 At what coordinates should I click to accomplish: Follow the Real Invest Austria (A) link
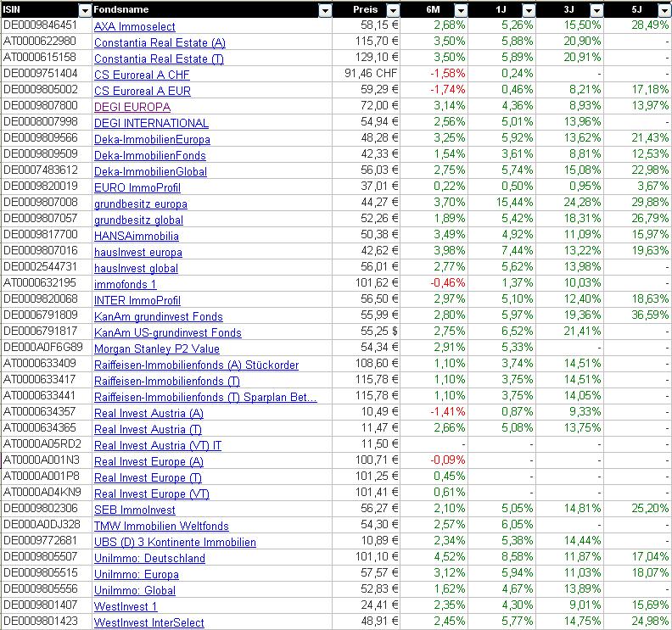[x=148, y=414]
